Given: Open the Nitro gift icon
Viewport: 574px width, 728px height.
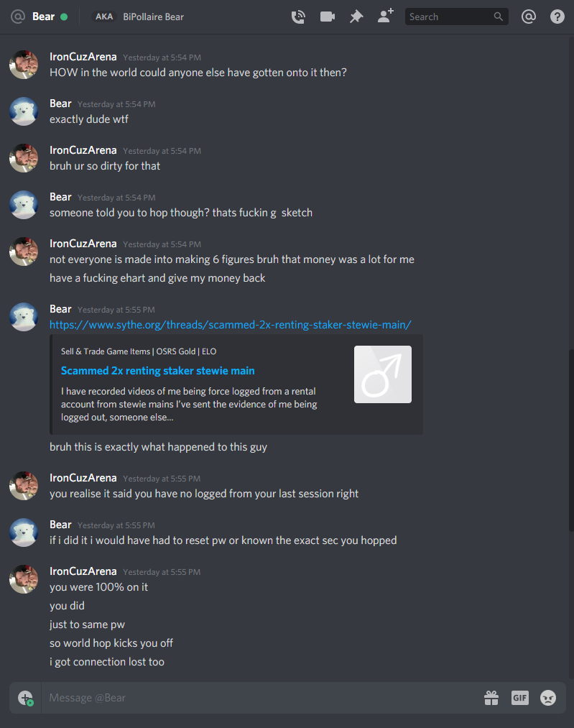Looking at the screenshot, I should [x=491, y=697].
